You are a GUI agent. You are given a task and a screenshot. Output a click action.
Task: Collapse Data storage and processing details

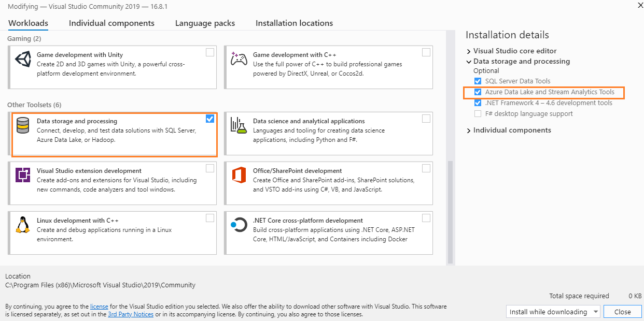click(x=469, y=62)
